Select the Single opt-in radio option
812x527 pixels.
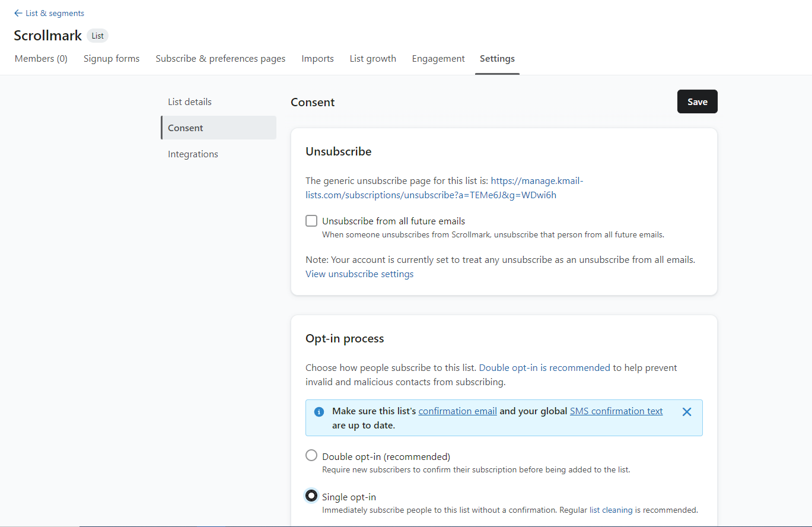pyautogui.click(x=311, y=496)
